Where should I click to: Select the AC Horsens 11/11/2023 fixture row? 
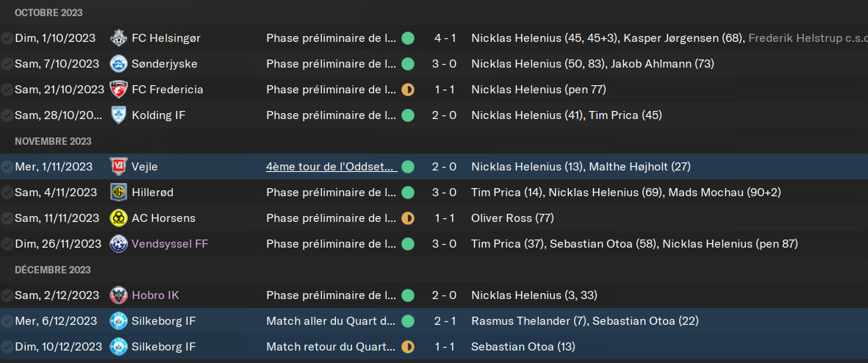pyautogui.click(x=434, y=218)
